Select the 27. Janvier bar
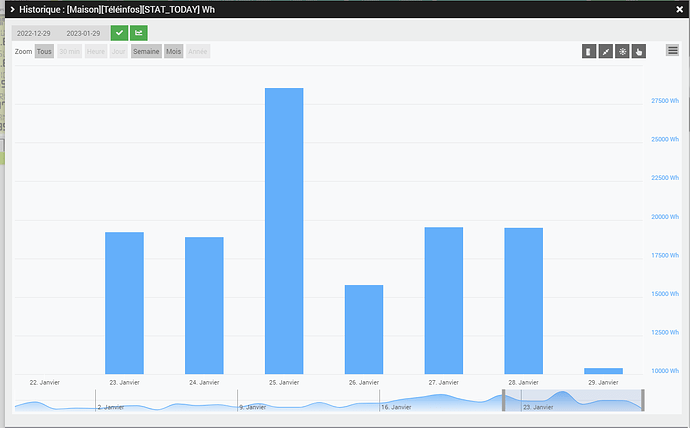Screen dimensions: 690x428 tap(444, 301)
